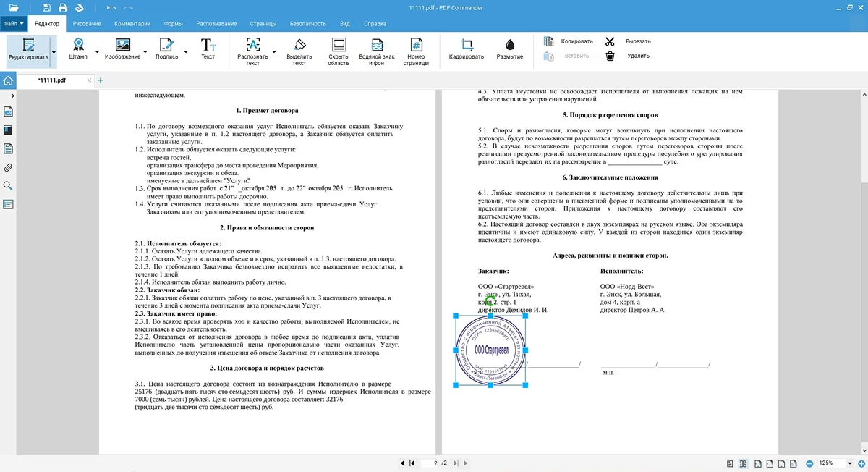Open the search panel in left sidebar
This screenshot has width=868, height=472.
[x=9, y=186]
